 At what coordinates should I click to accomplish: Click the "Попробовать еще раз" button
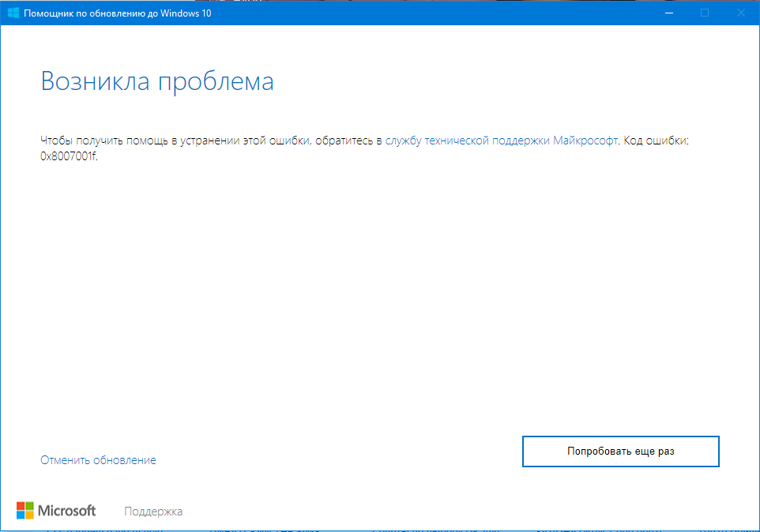[620, 451]
